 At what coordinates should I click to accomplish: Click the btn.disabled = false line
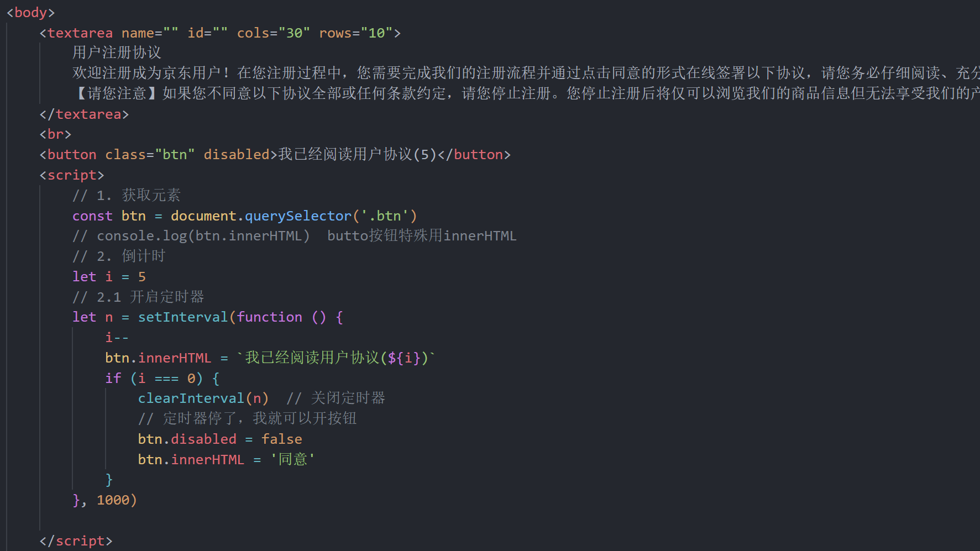click(220, 439)
